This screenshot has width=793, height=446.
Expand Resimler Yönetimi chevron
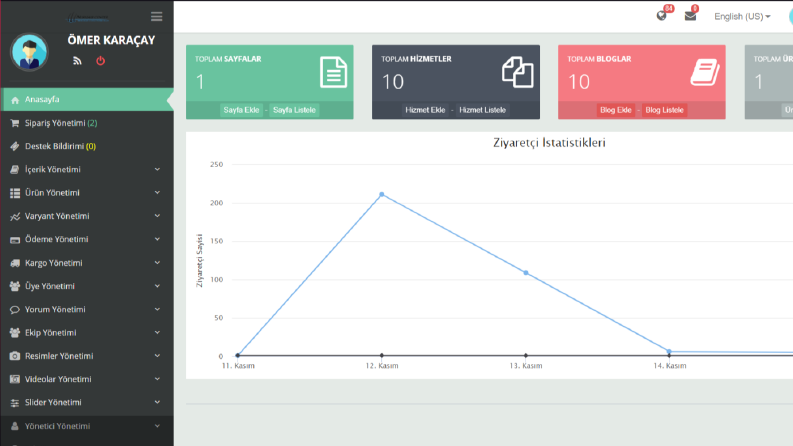tap(157, 356)
